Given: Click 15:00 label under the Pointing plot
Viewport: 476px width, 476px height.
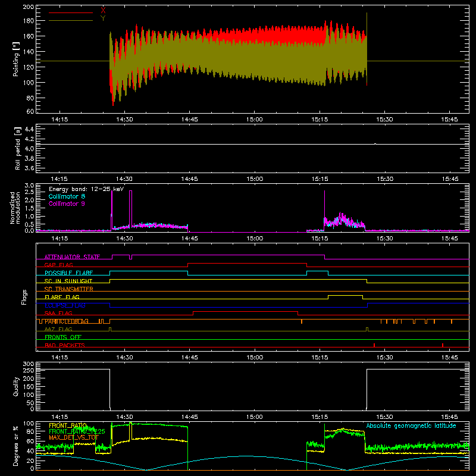Looking at the screenshot, I should tap(255, 120).
